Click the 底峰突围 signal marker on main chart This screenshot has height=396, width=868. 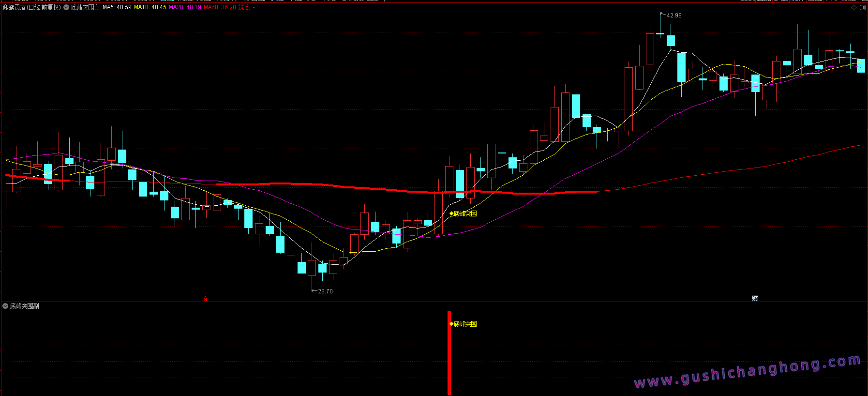463,213
